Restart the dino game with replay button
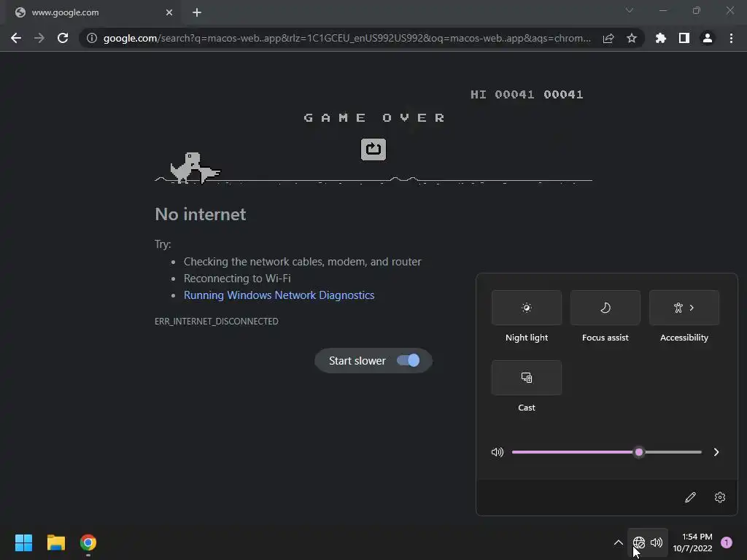Screen dimensions: 747x560 pyautogui.click(x=373, y=149)
